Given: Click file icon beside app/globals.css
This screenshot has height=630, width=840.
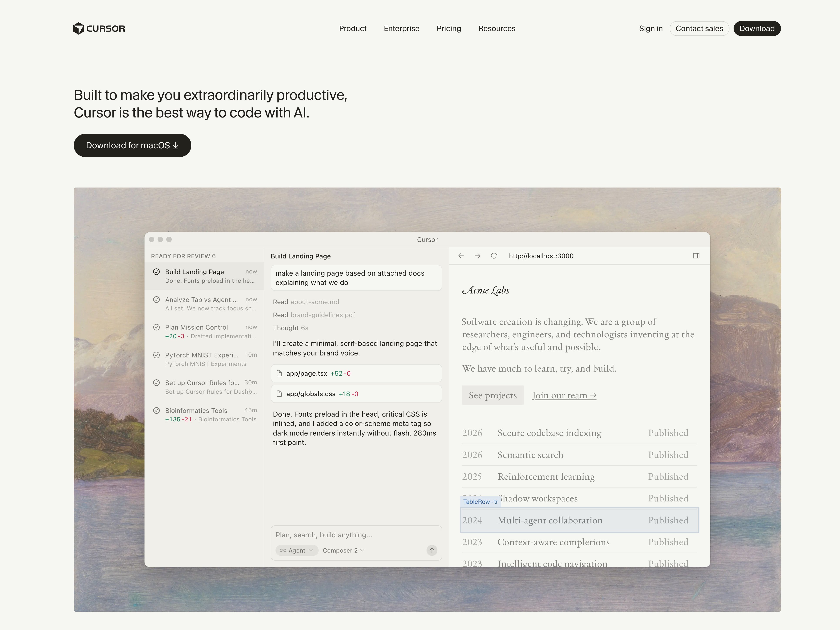Looking at the screenshot, I should [279, 394].
